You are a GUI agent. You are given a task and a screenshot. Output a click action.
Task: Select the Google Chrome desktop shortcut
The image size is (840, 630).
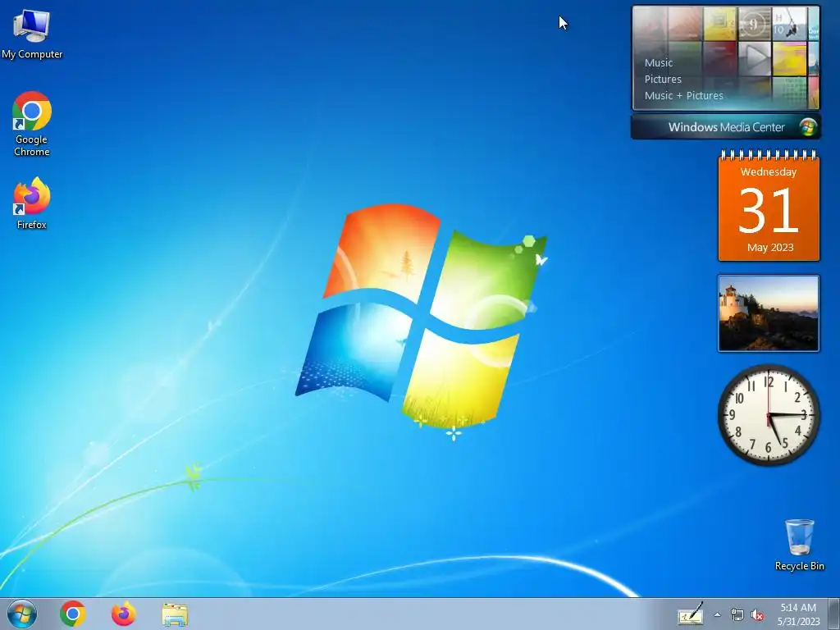click(32, 124)
